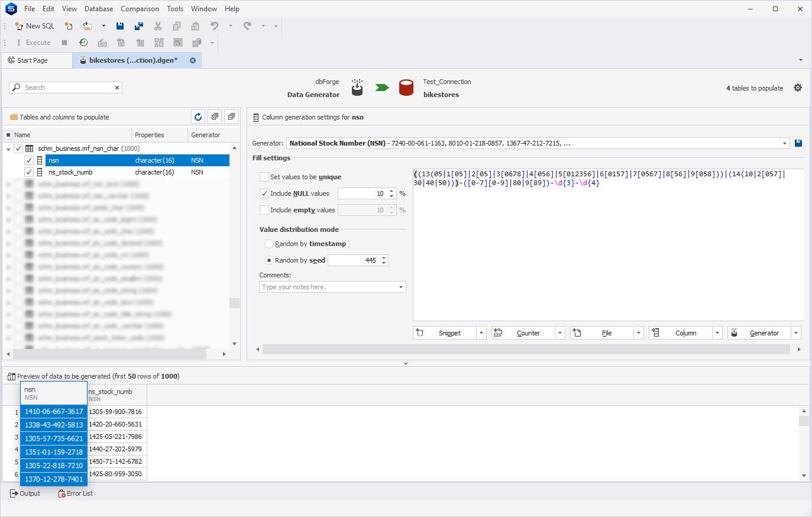Open the Database menu
The width and height of the screenshot is (812, 517).
tap(99, 9)
